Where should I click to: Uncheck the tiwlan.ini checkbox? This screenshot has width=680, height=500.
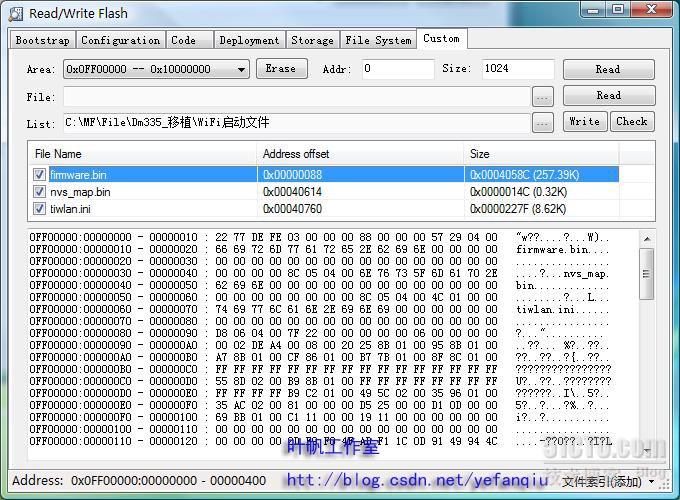[x=39, y=209]
